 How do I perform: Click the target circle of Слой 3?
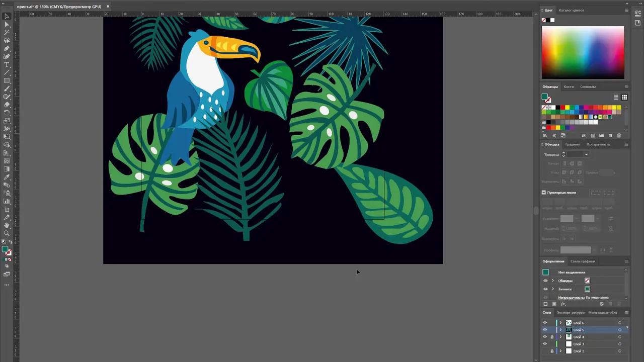[x=620, y=344]
